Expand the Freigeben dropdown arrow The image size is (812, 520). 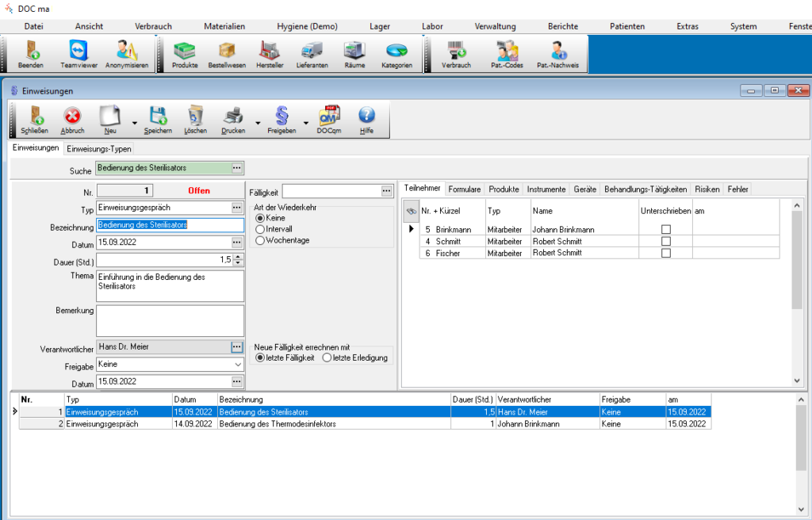coord(306,123)
